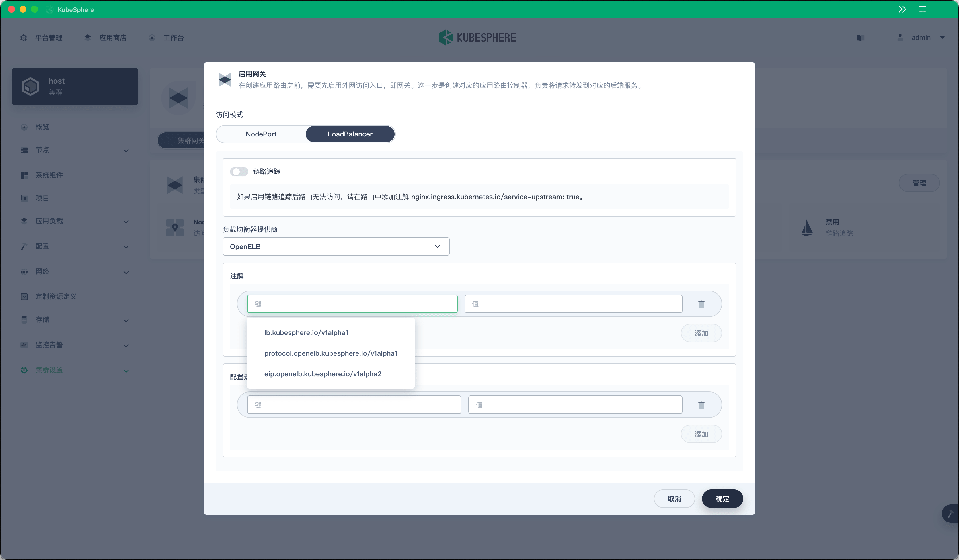959x560 pixels.
Task: Click the app store layers icon
Action: pyautogui.click(x=88, y=38)
